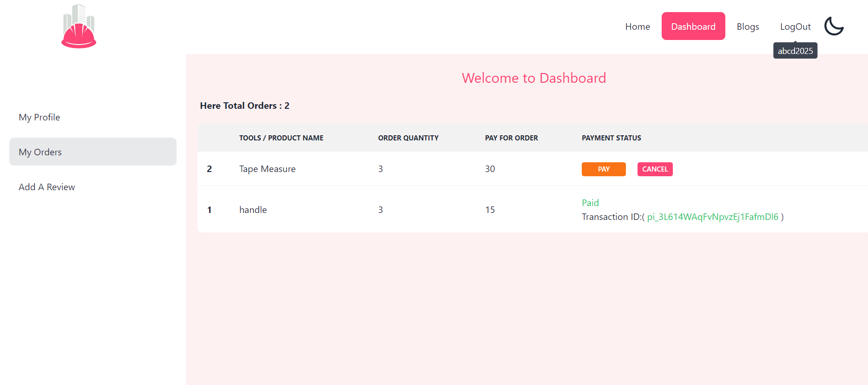
Task: Click the pink hard hat site logo
Action: [x=79, y=27]
